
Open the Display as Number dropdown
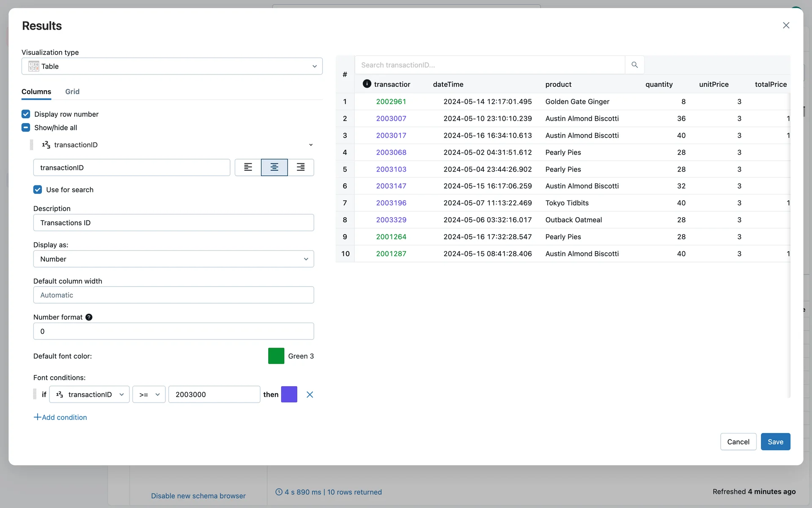[173, 259]
